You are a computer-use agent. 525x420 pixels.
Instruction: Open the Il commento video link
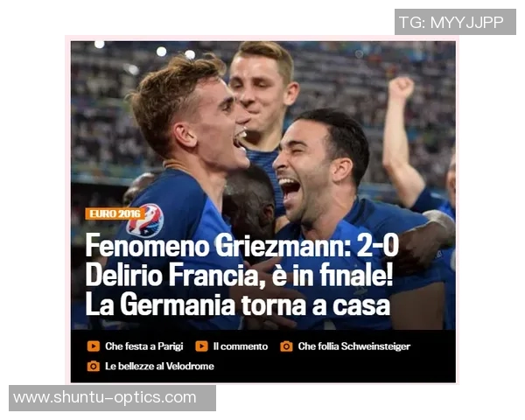tap(241, 346)
